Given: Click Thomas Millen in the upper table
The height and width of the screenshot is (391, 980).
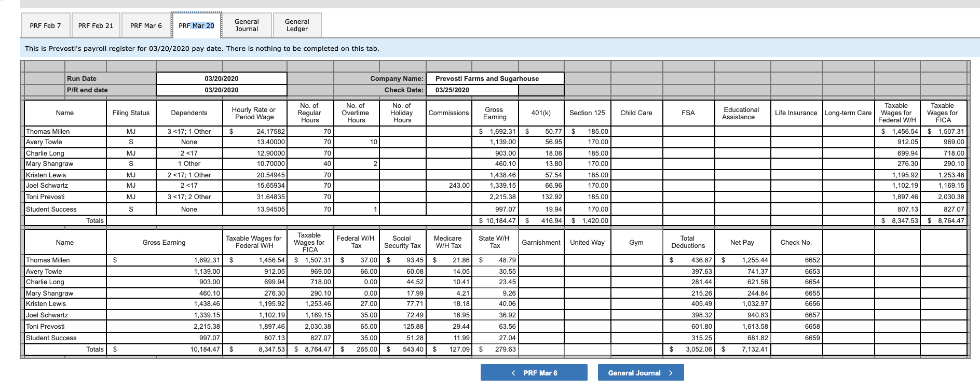Looking at the screenshot, I should pos(65,131).
